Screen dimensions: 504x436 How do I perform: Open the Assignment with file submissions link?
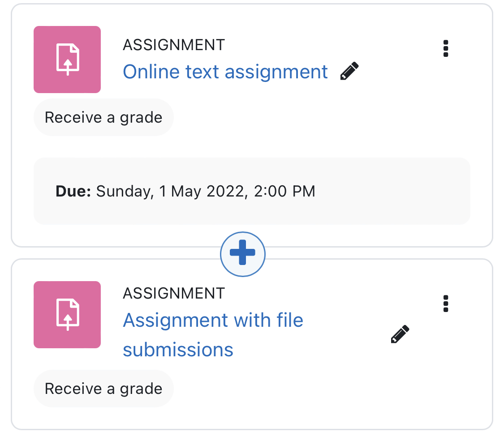[213, 334]
